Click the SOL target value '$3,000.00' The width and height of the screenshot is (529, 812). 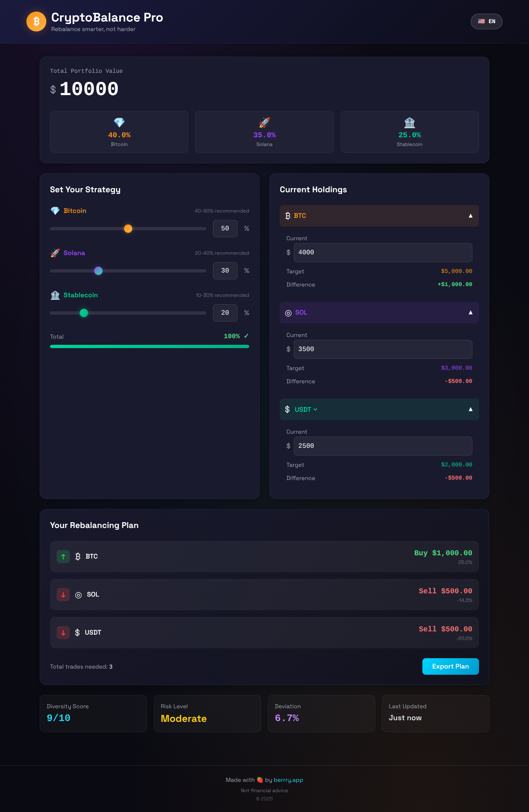457,368
